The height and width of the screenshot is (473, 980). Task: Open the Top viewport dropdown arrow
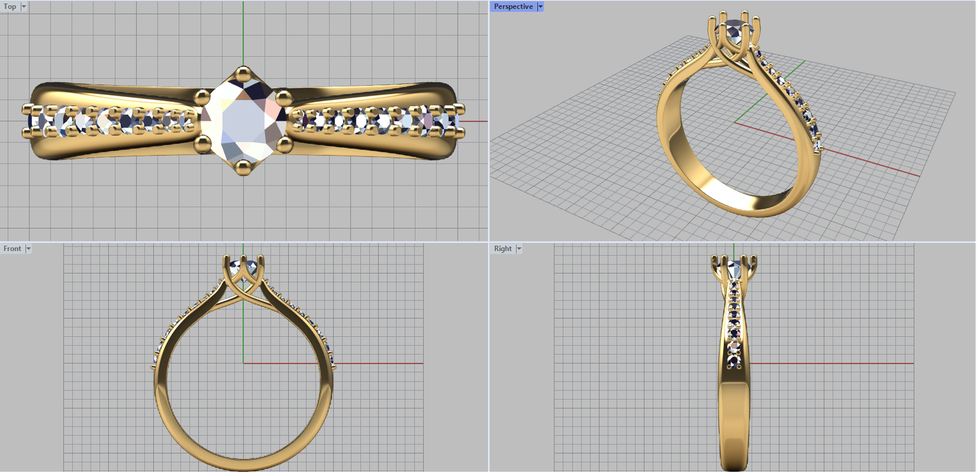click(24, 7)
